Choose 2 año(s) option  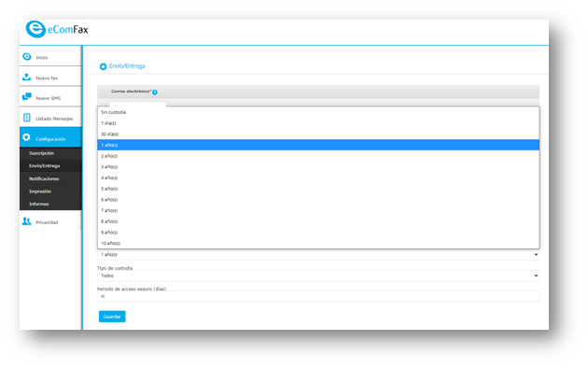(318, 156)
